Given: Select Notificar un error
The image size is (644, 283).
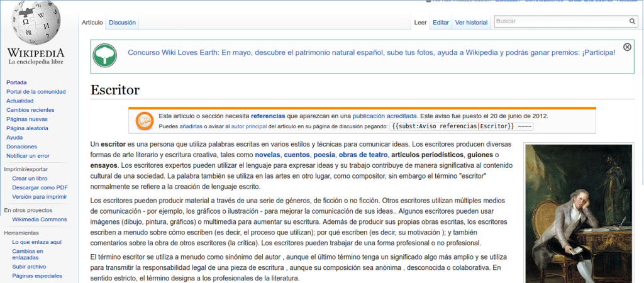Looking at the screenshot, I should coord(28,156).
